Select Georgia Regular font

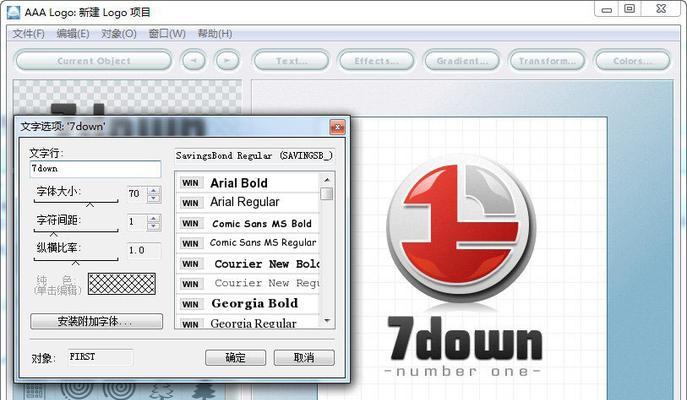[248, 322]
